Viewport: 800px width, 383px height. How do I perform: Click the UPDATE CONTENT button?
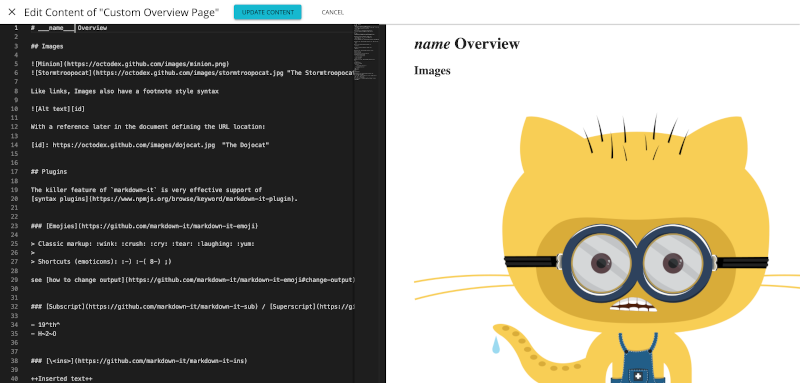(268, 12)
